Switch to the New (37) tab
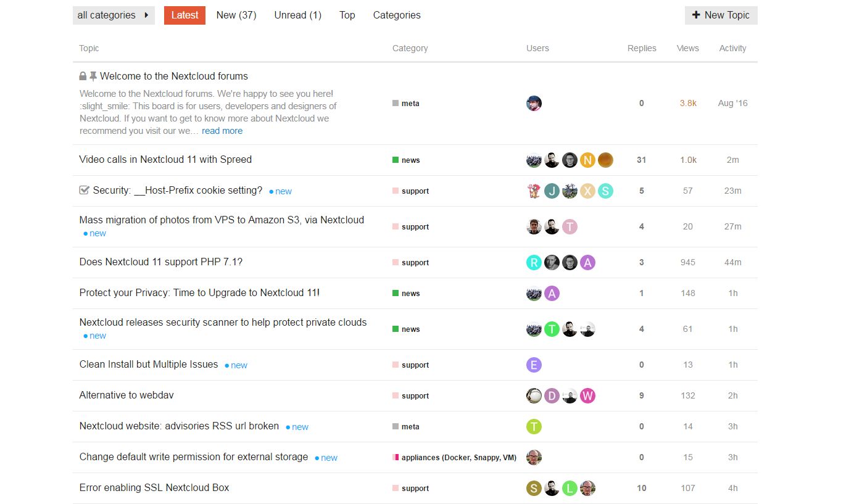This screenshot has width=862, height=504. (236, 15)
